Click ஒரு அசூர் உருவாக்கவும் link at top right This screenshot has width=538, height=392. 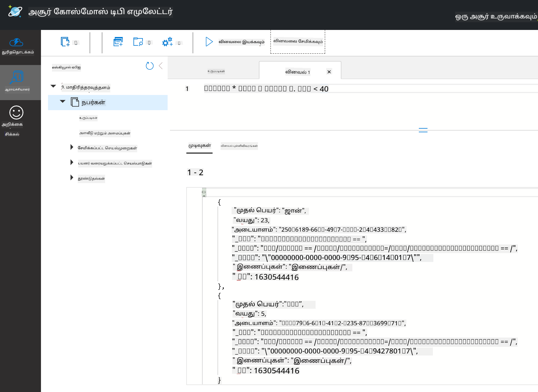[496, 17]
